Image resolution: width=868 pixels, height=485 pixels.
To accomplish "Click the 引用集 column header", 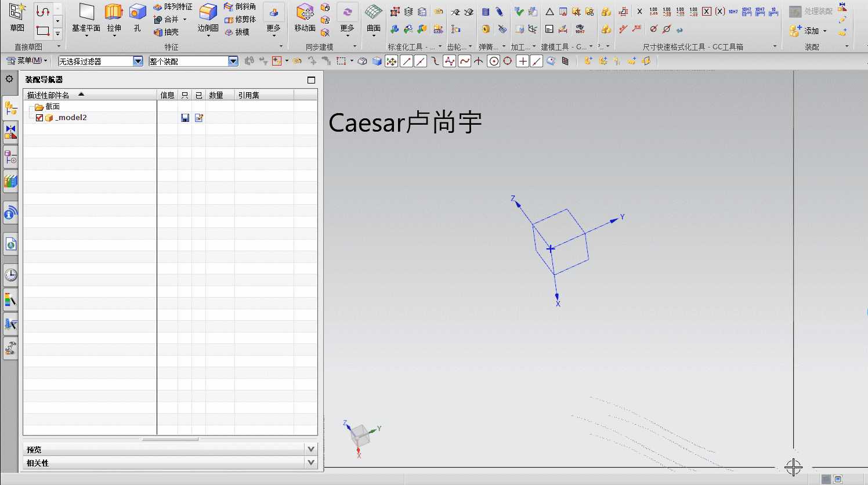I will [x=264, y=95].
